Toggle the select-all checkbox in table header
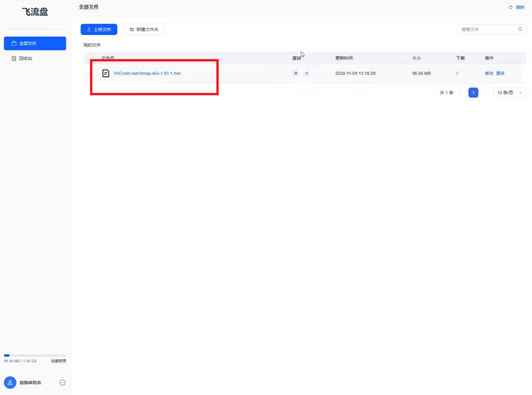 pyautogui.click(x=90, y=58)
